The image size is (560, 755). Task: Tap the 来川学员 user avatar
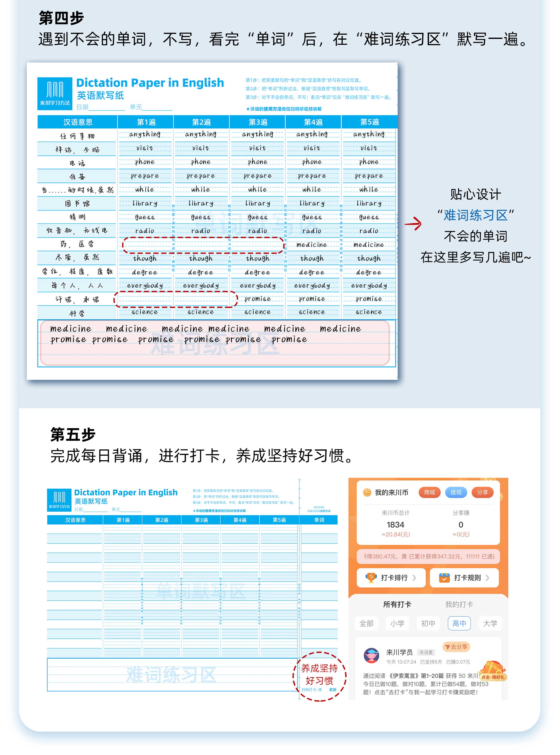[371, 656]
